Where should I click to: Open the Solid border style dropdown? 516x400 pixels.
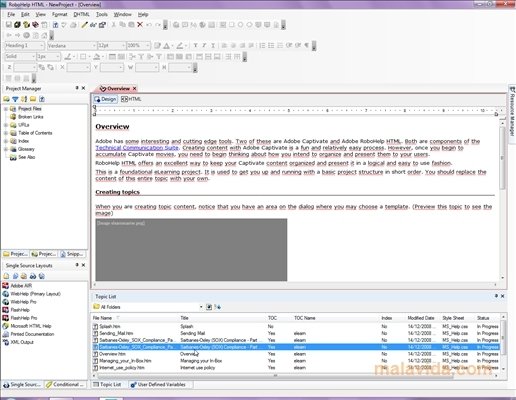pos(33,57)
